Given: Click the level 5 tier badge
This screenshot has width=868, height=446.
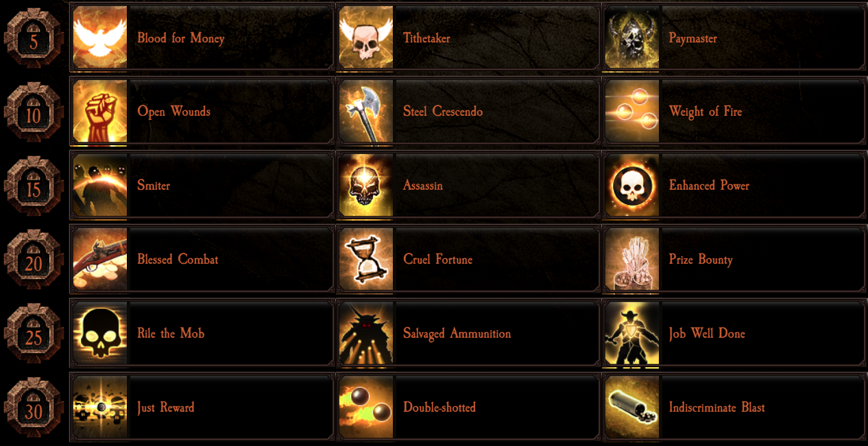Looking at the screenshot, I should [x=34, y=38].
